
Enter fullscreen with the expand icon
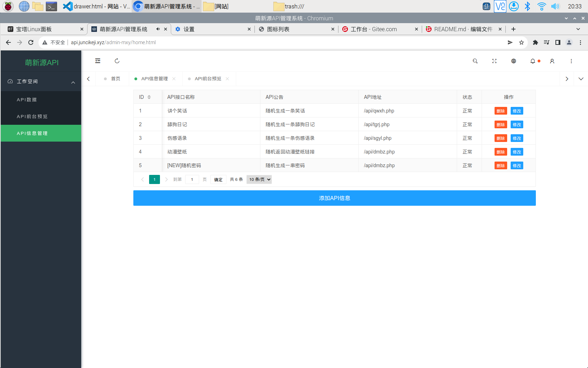click(494, 61)
